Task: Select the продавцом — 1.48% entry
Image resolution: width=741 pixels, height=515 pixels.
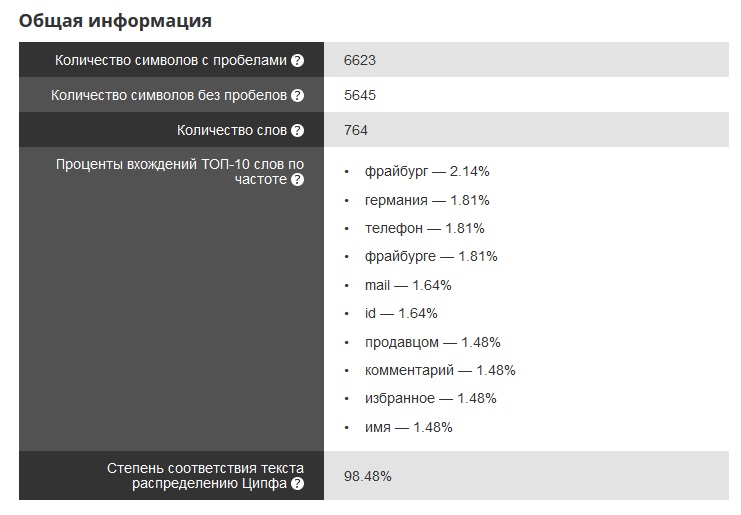Action: pyautogui.click(x=432, y=342)
